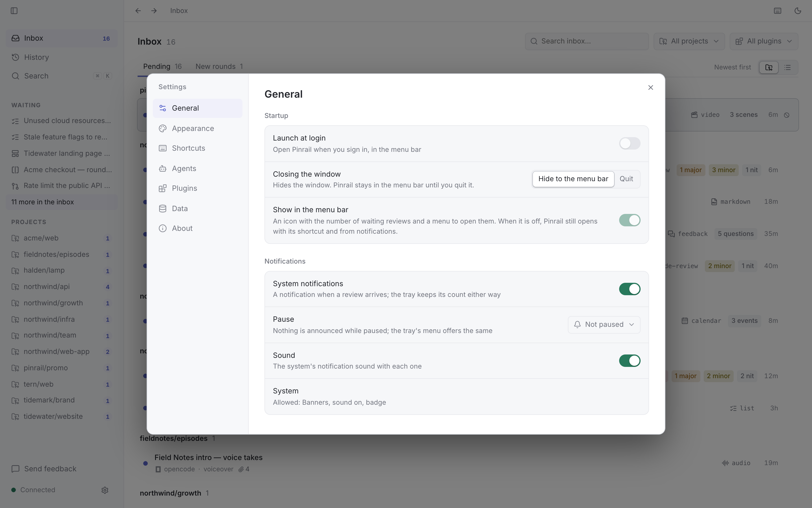Go back with the left arrow
The width and height of the screenshot is (812, 508).
(138, 11)
